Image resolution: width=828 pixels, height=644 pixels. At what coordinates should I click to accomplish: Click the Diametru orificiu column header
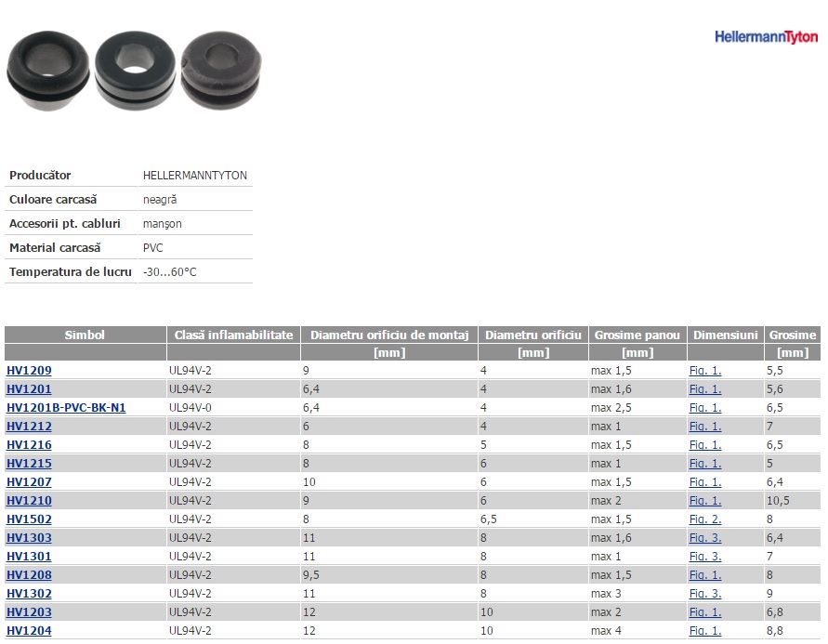point(532,335)
